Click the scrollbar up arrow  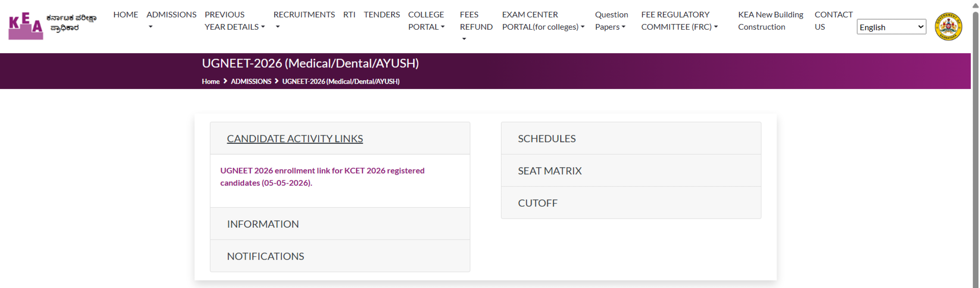pos(975,5)
